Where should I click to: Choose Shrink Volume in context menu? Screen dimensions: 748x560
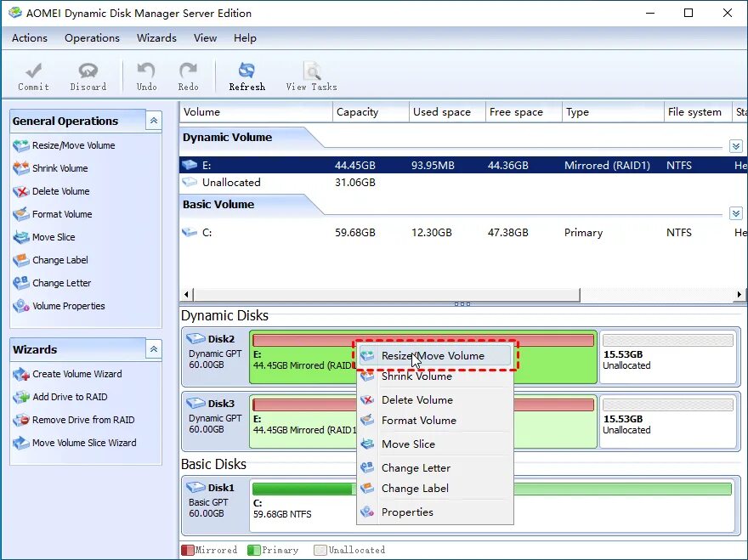[x=435, y=376]
